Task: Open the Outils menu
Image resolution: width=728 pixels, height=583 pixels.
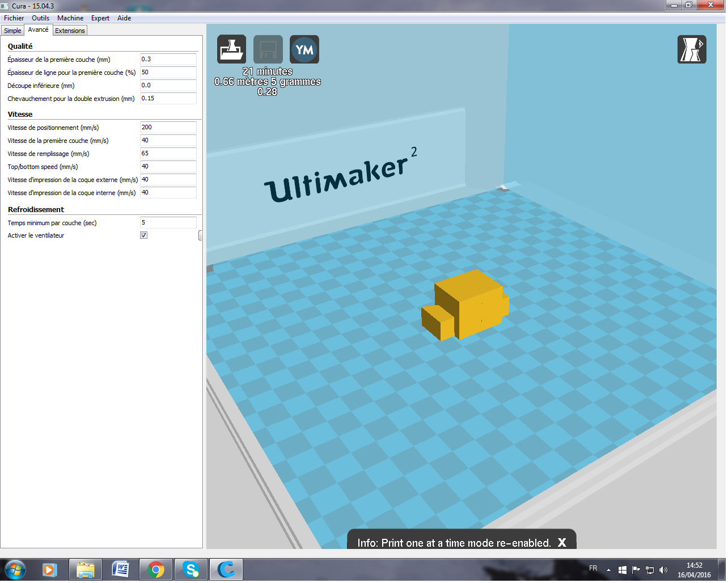Action: pyautogui.click(x=40, y=18)
